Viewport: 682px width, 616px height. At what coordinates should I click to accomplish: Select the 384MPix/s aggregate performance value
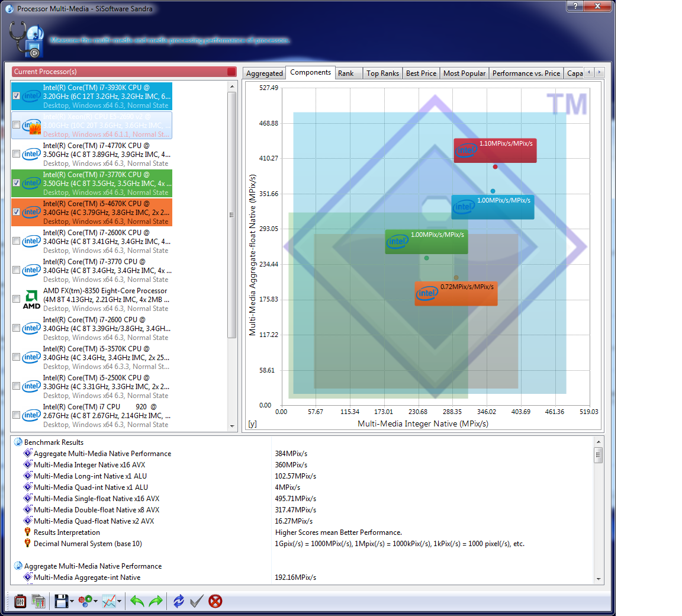(291, 453)
